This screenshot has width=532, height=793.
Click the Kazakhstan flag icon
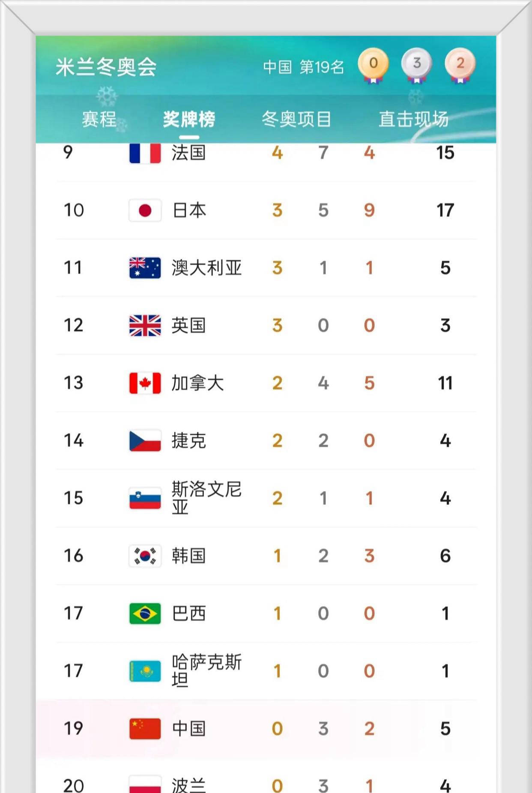click(145, 671)
